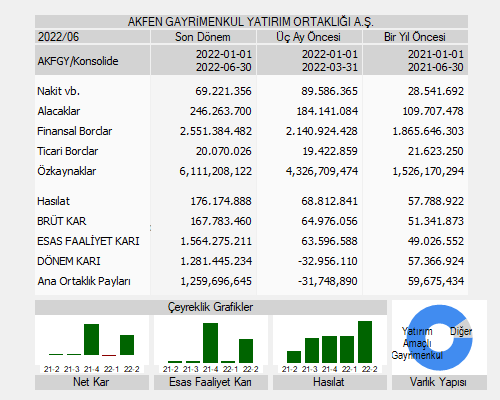
Task: Click the Hasılat row label in the table
Action: click(54, 201)
